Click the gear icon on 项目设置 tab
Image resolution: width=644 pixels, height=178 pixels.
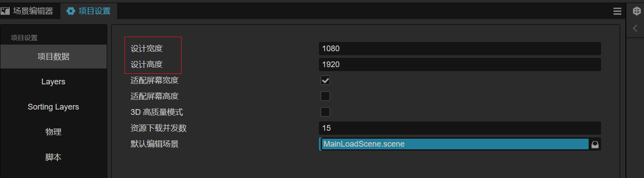tap(71, 11)
